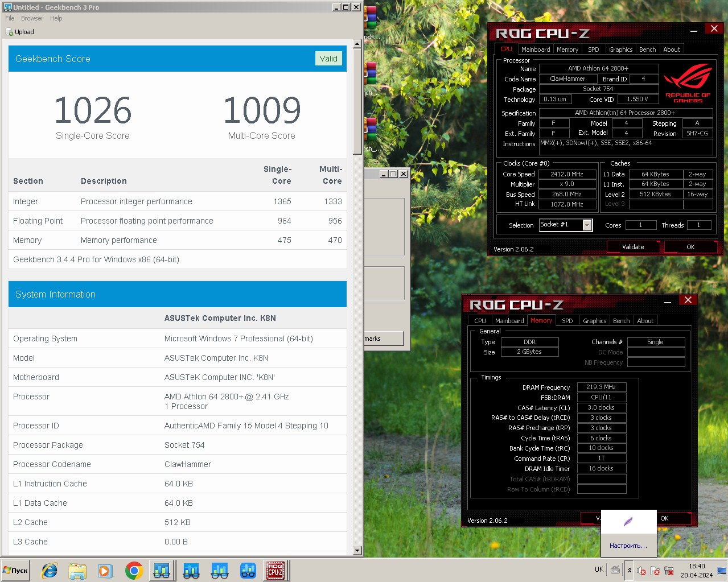Click the Upload toolbar button in Geekbench

[x=20, y=32]
